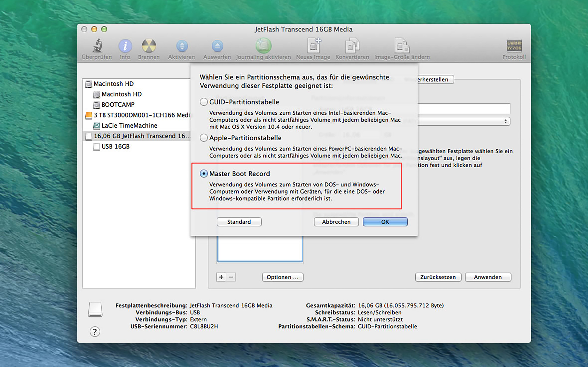The height and width of the screenshot is (367, 588).
Task: Click the help question mark button
Action: [x=95, y=332]
